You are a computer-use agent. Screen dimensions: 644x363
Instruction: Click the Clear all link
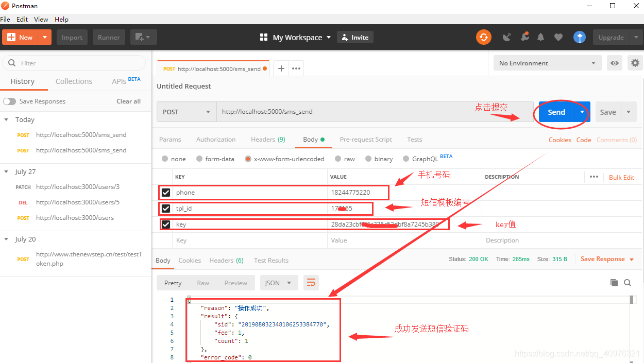click(x=128, y=101)
